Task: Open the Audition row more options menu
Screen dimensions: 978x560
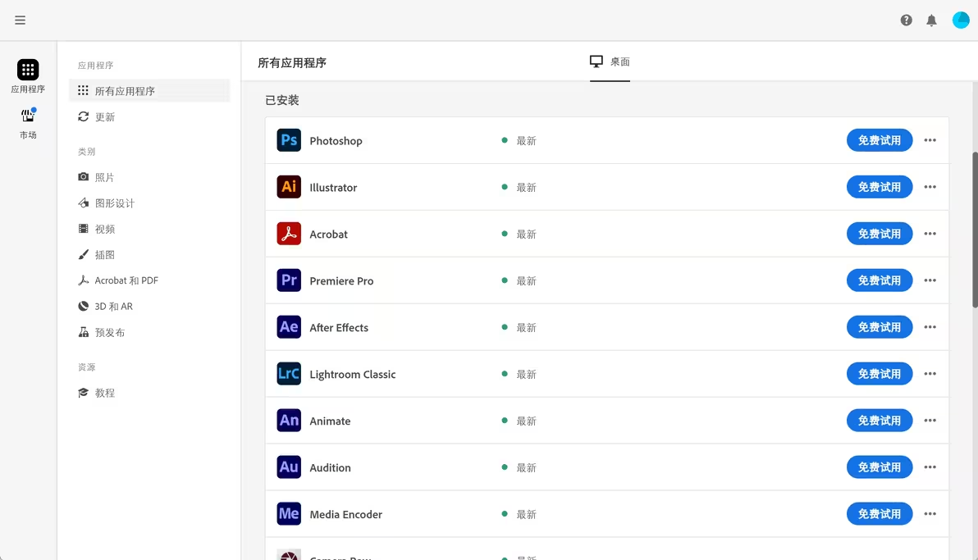Action: pyautogui.click(x=930, y=467)
